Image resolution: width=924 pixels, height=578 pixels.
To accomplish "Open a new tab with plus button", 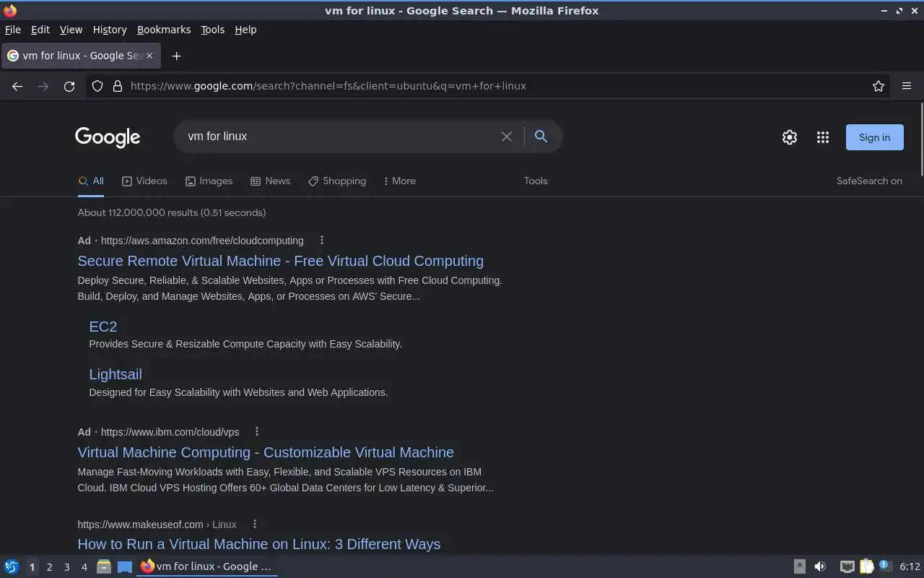I will click(176, 56).
